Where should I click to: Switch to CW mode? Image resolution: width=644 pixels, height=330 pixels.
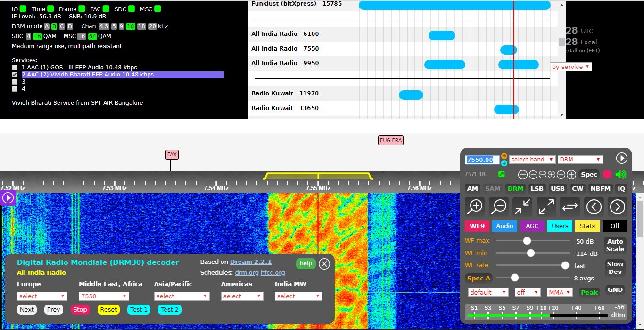click(x=578, y=188)
